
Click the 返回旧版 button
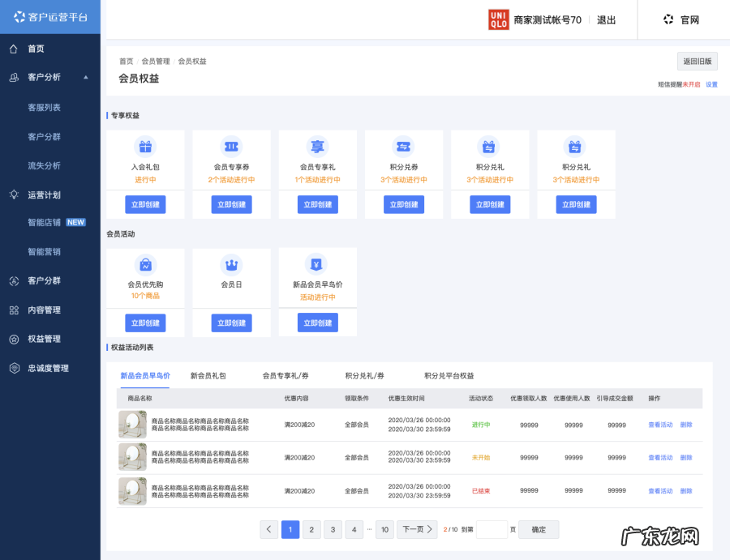(x=697, y=62)
